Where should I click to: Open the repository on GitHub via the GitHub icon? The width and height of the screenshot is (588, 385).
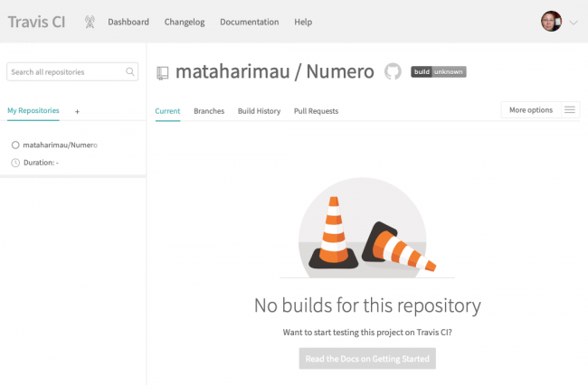[x=393, y=71]
